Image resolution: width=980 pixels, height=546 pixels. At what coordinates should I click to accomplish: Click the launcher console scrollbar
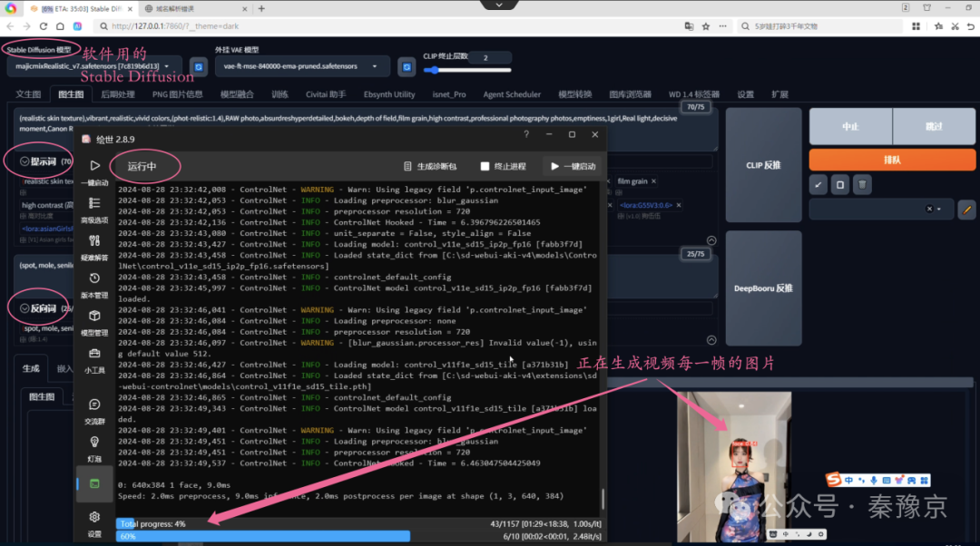603,498
